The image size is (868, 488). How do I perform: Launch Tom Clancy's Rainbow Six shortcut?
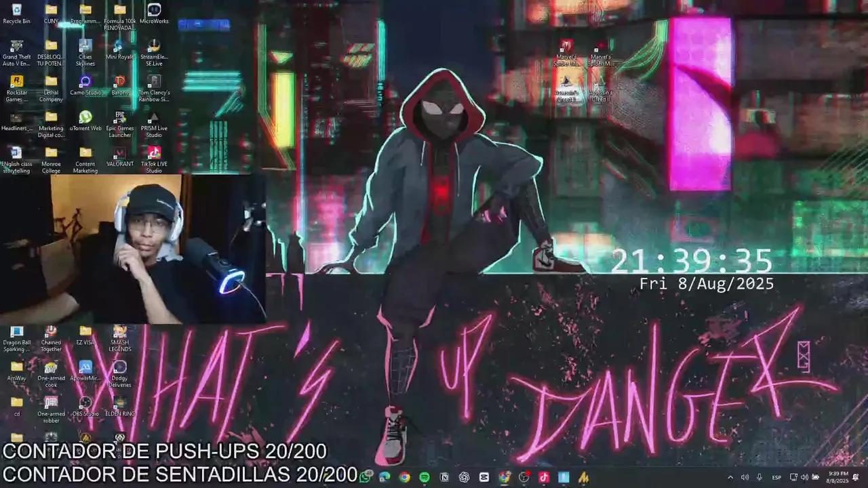pos(154,88)
